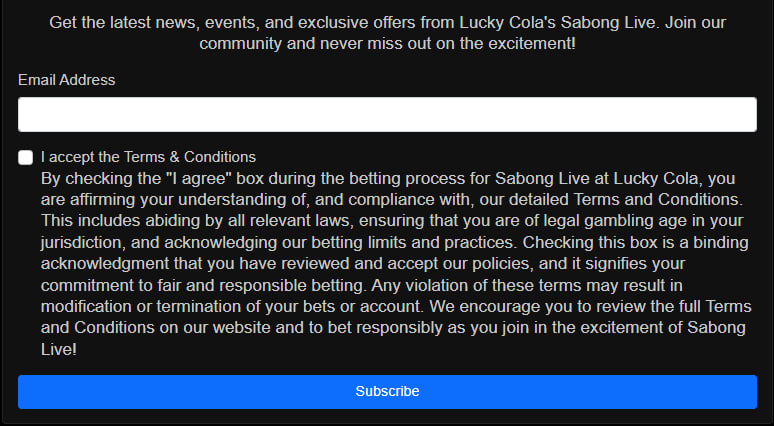Image resolution: width=774 pixels, height=426 pixels.
Task: Click the final word 'Live!' of the terms
Action: 59,349
